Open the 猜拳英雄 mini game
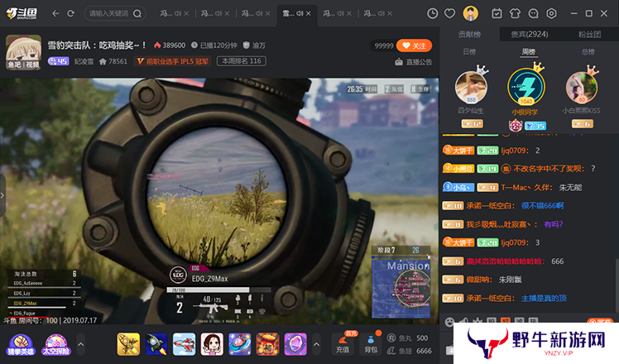This screenshot has width=619, height=364. [21, 344]
